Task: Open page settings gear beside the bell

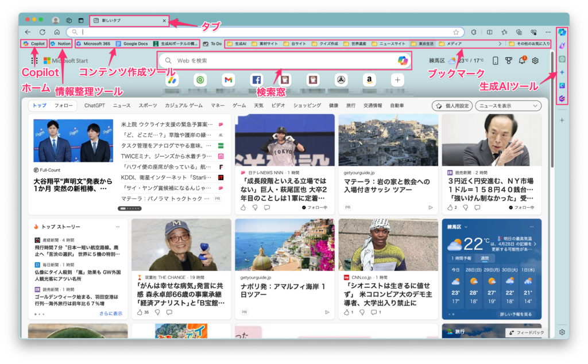Action: (x=535, y=60)
